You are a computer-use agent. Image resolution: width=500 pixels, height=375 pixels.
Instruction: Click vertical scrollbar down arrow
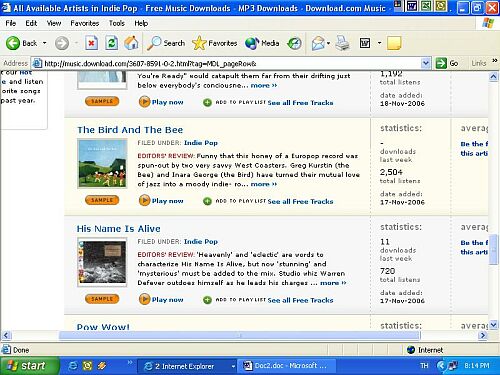pyautogui.click(x=494, y=324)
